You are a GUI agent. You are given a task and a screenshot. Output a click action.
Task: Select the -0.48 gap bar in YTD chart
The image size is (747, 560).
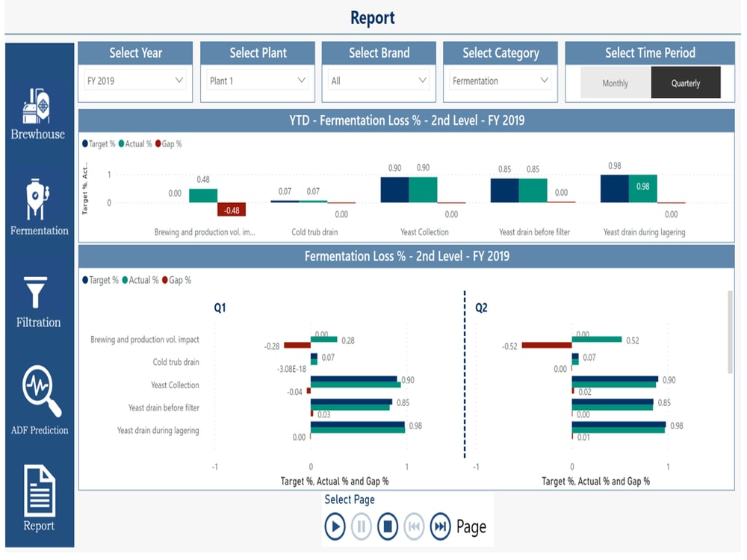[x=232, y=210]
